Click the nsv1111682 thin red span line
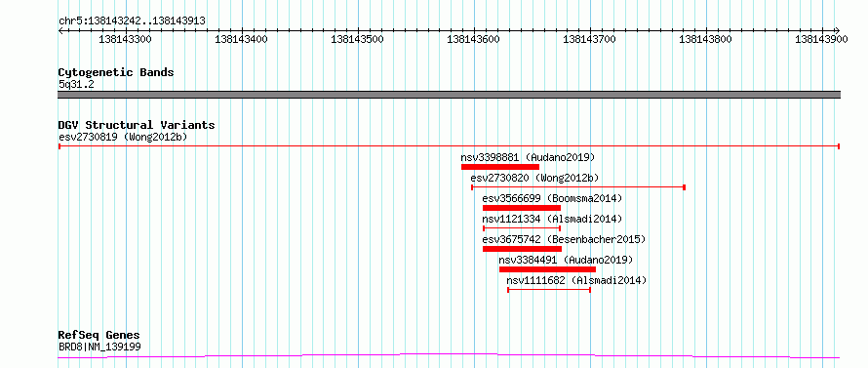This screenshot has width=868, height=368. coord(549,290)
